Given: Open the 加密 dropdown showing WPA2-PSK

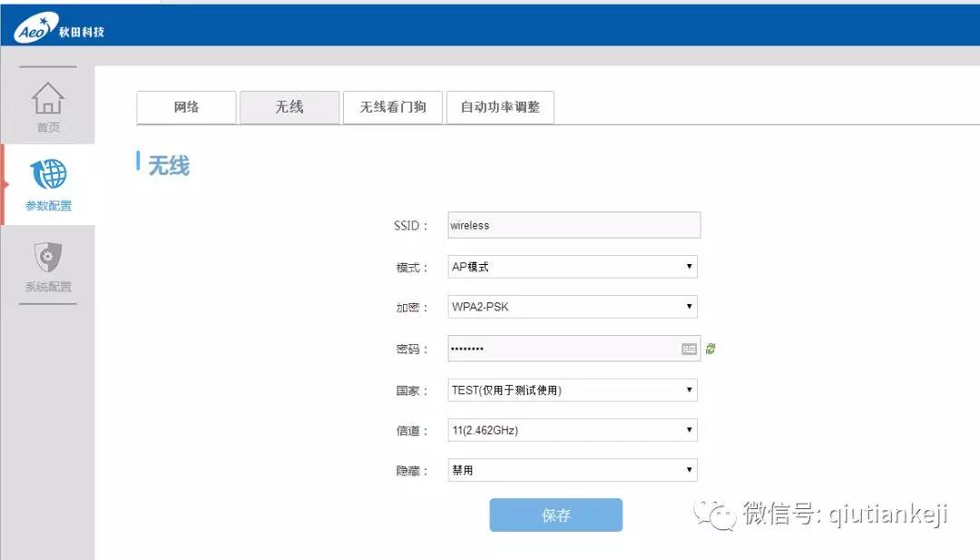Looking at the screenshot, I should (x=573, y=307).
